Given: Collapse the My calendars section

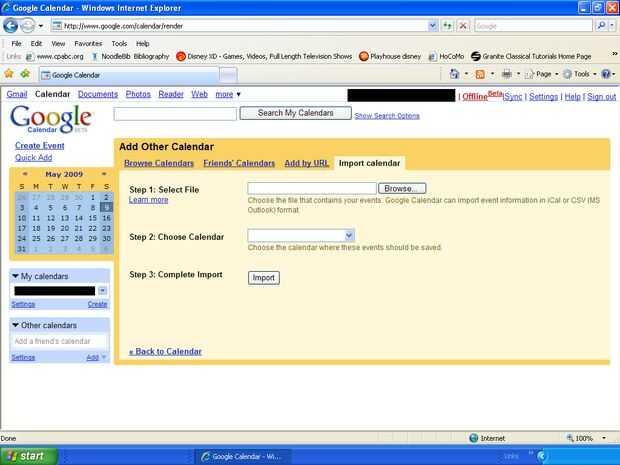Looking at the screenshot, I should pos(15,276).
